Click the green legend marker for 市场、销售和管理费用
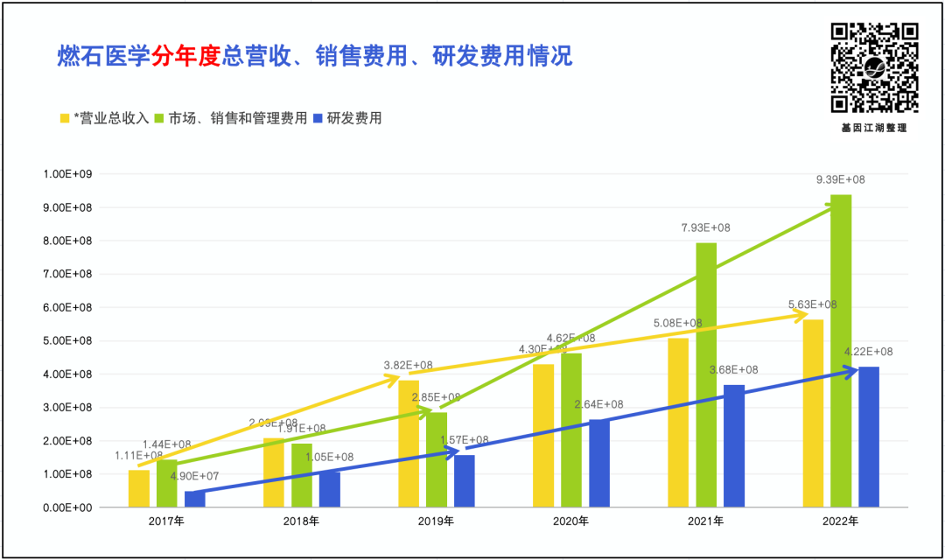 160,118
